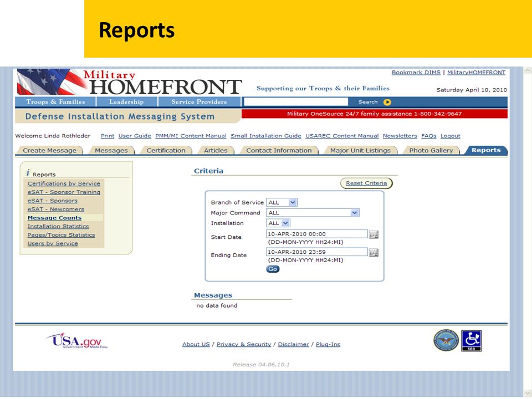Click the Military HOMEFRONT logo
Image resolution: width=532 pixels, height=399 pixels.
129,82
